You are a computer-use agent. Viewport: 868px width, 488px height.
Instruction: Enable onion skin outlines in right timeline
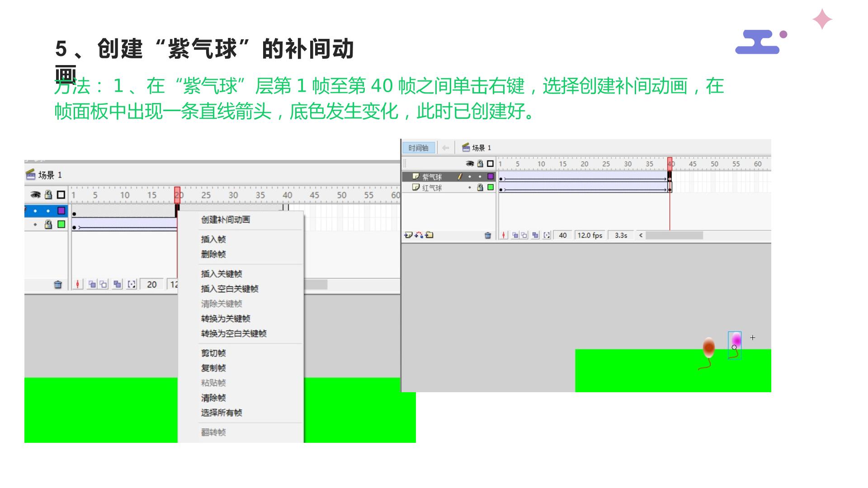click(524, 235)
